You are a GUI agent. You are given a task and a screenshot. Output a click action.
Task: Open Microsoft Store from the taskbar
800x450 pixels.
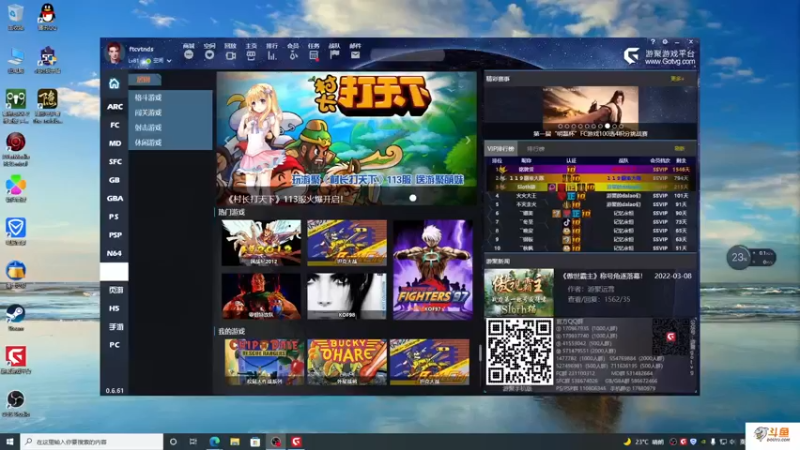(x=255, y=441)
